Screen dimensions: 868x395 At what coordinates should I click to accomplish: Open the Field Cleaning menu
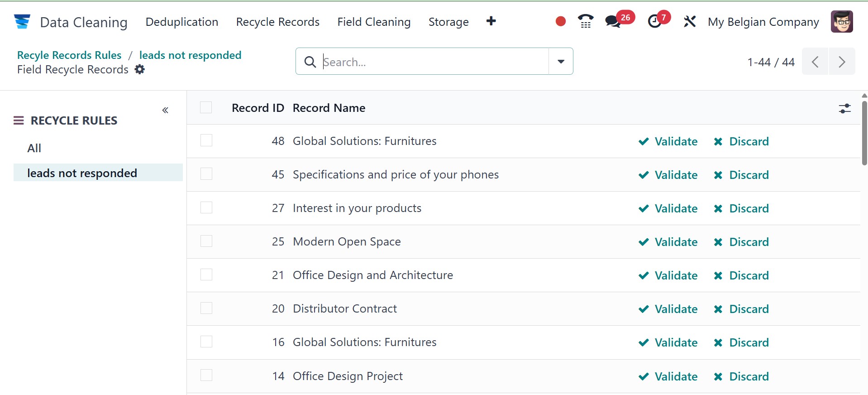tap(374, 22)
